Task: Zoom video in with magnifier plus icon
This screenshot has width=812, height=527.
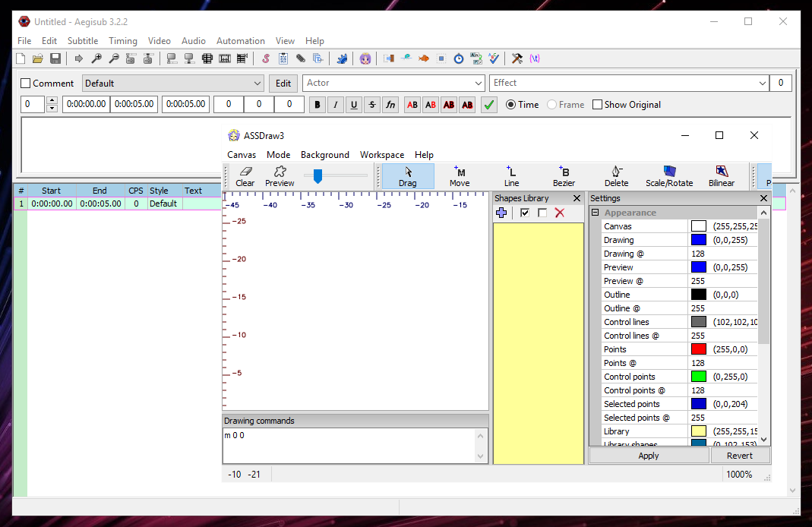Action: (x=96, y=58)
